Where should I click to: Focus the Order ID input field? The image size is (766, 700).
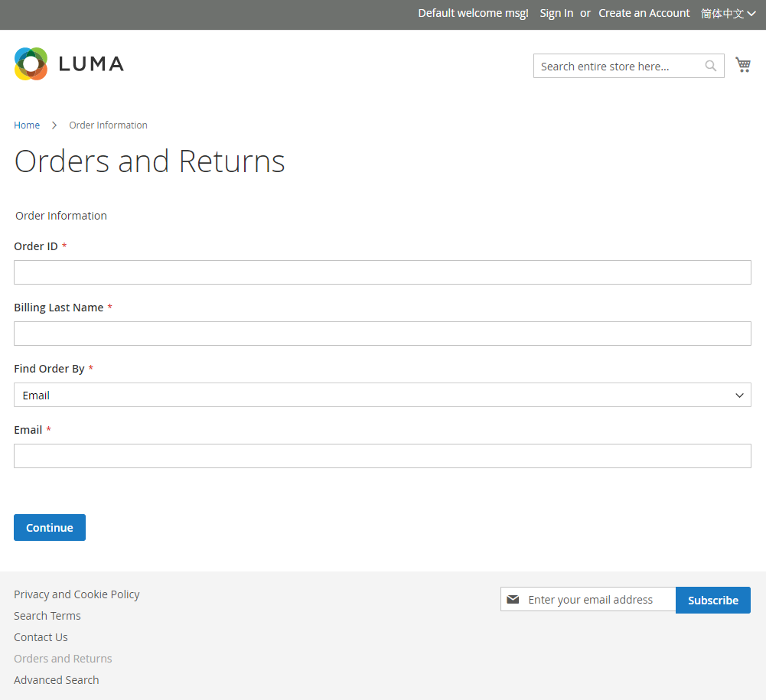point(383,272)
